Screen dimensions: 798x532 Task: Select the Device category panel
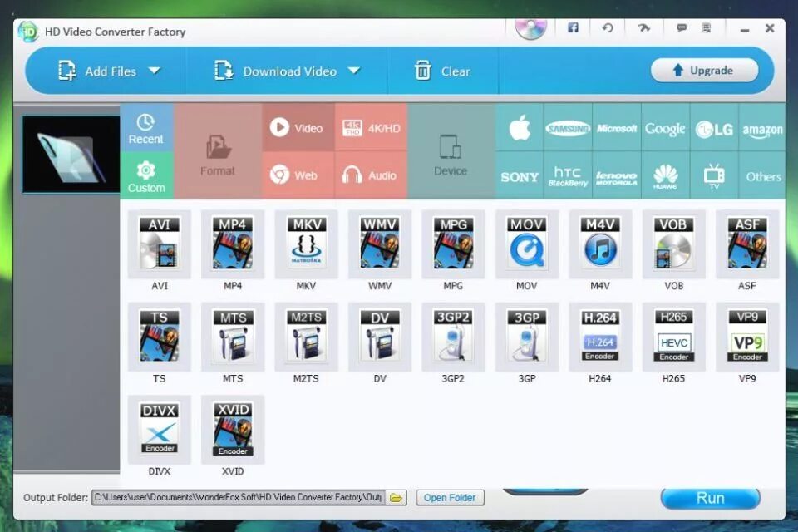pos(451,151)
